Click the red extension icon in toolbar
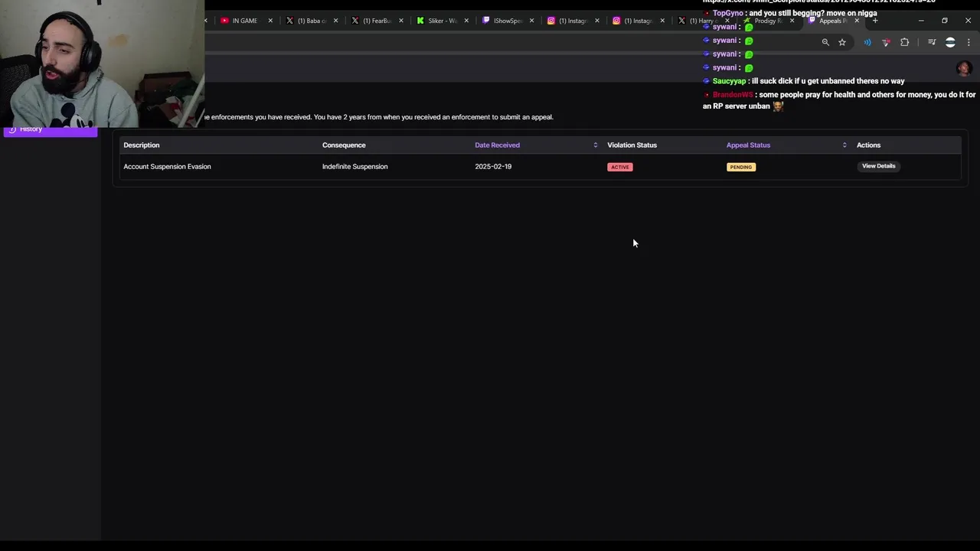Viewport: 980px width, 551px height. pyautogui.click(x=886, y=42)
